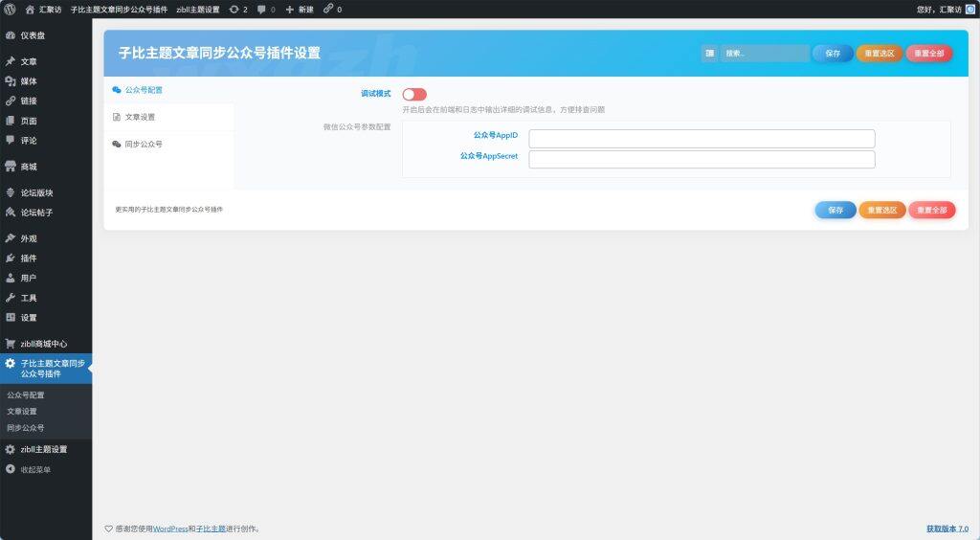980x540 pixels.
Task: Open the comments bubble in admin bar
Action: pos(266,10)
